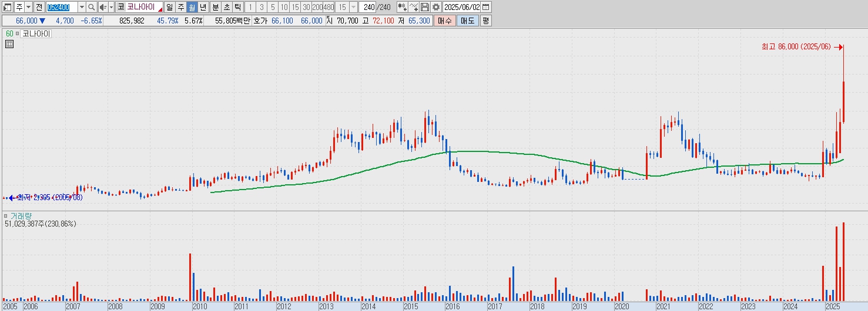Select the monthly 월 chart period

[192, 7]
